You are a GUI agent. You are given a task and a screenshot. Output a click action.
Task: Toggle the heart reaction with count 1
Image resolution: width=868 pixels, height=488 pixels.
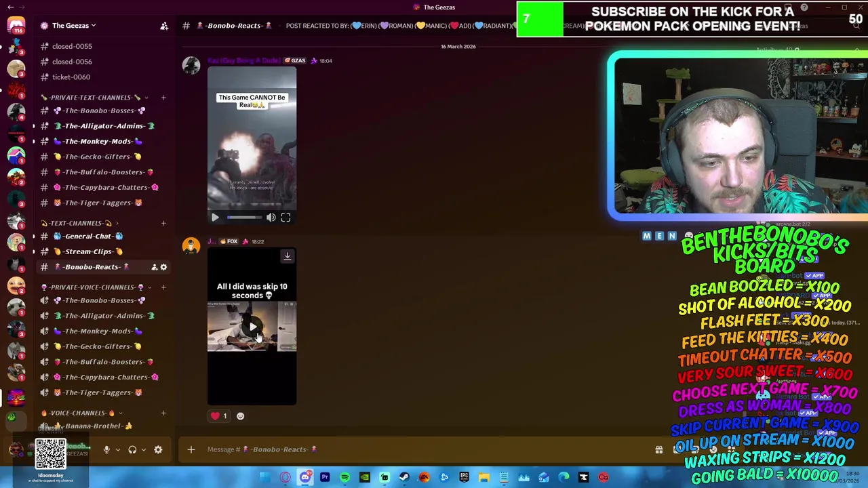pyautogui.click(x=220, y=416)
